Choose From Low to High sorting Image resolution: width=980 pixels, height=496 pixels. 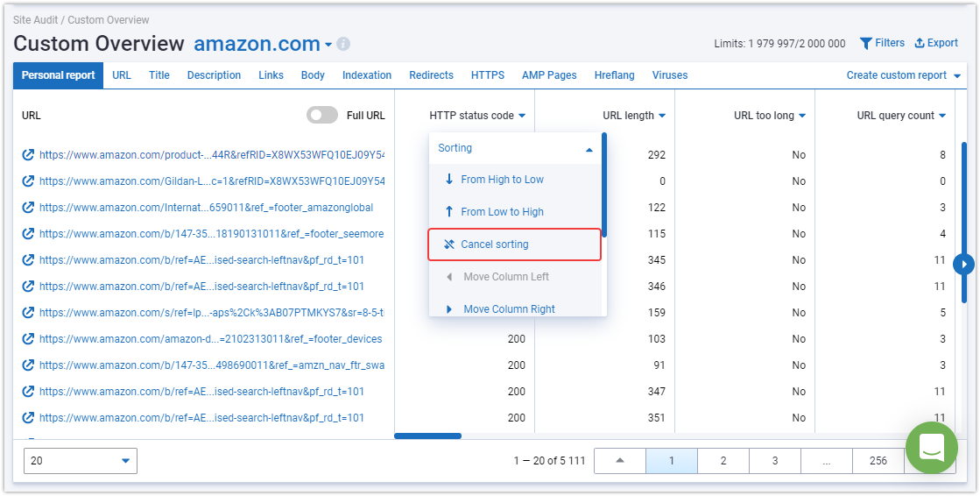[516, 212]
